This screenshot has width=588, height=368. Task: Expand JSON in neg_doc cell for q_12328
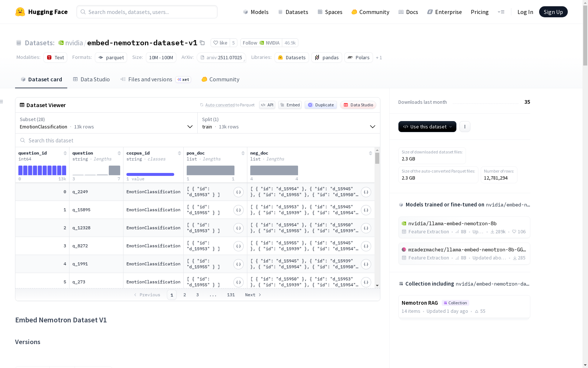click(x=366, y=228)
